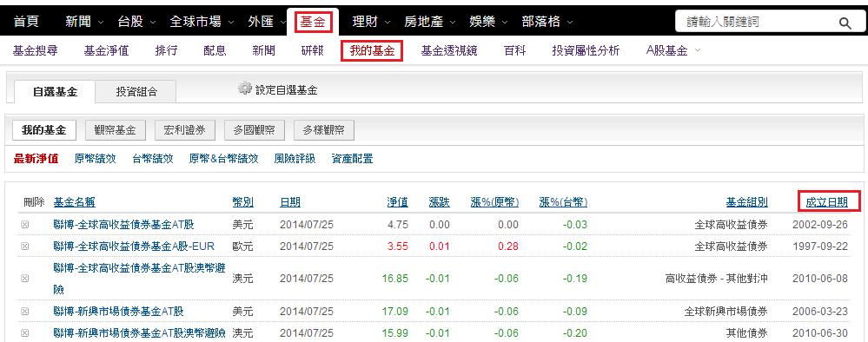The image size is (868, 342).
Task: Open 研報 in submenu
Action: (x=312, y=51)
